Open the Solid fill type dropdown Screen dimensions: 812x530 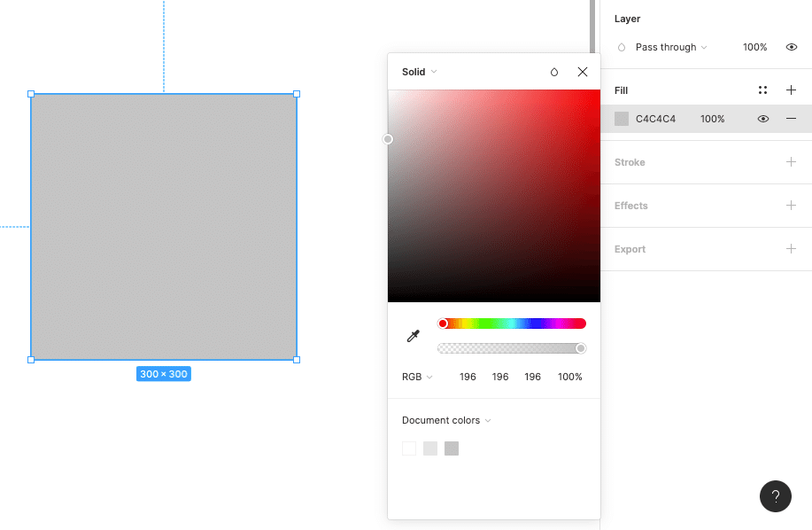[x=420, y=72]
